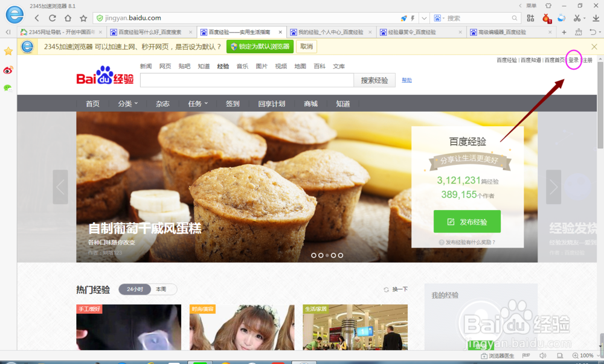The height and width of the screenshot is (364, 604).
Task: Expand the 任务 dropdown in nav bar
Action: point(198,103)
